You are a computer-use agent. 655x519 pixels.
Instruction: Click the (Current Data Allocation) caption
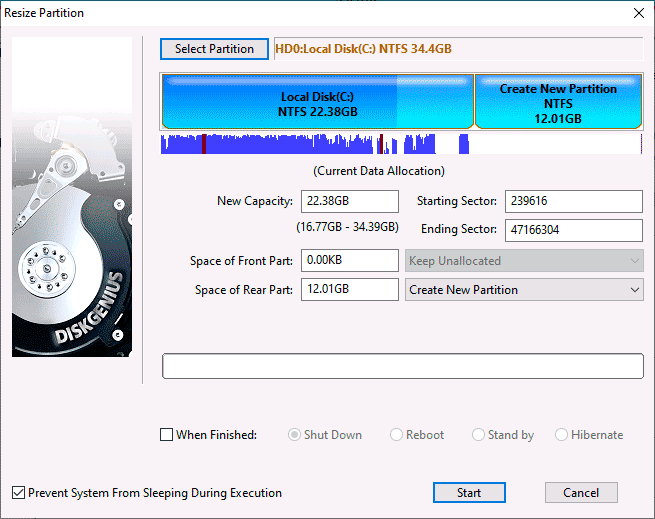[x=379, y=171]
